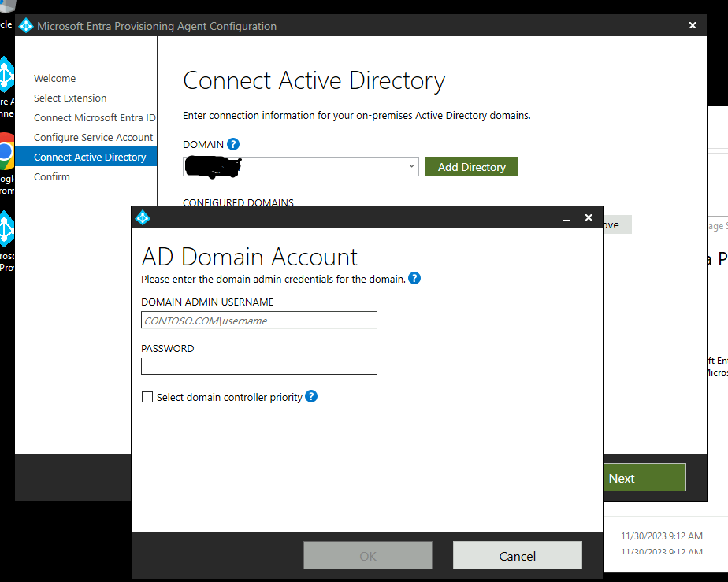
Task: Cancel the AD Domain Account dialog
Action: (517, 555)
